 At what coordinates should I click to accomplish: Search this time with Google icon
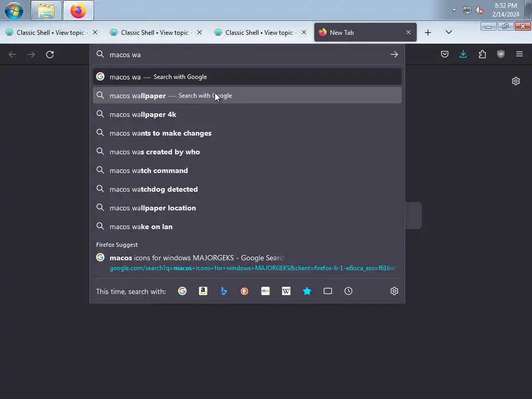[x=182, y=291]
